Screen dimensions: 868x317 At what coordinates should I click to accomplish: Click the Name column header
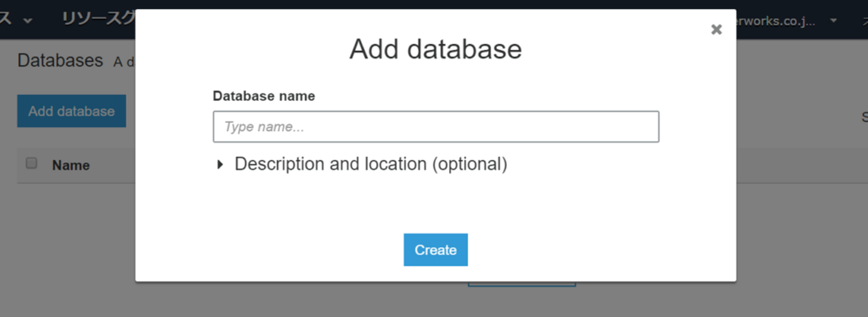click(x=71, y=165)
